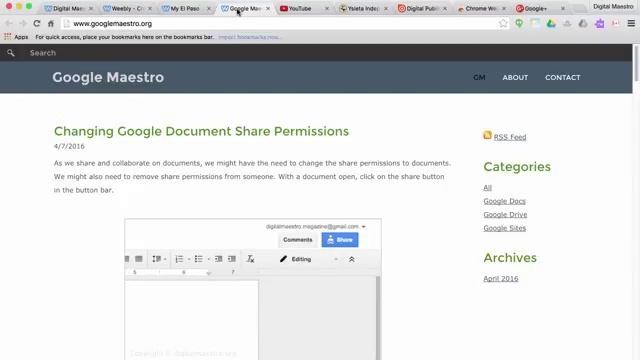Click the purple extension icon in toolbar
Viewport: 640px width, 360px height.
point(599,23)
